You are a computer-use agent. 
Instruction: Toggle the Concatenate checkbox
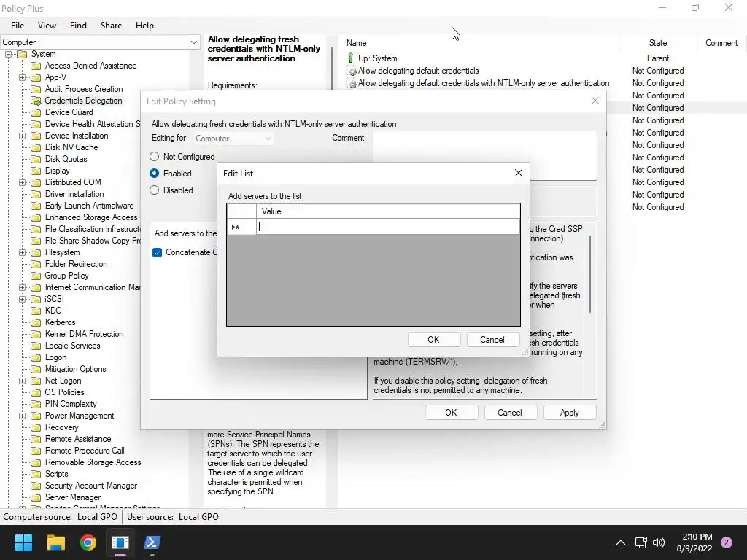[158, 252]
